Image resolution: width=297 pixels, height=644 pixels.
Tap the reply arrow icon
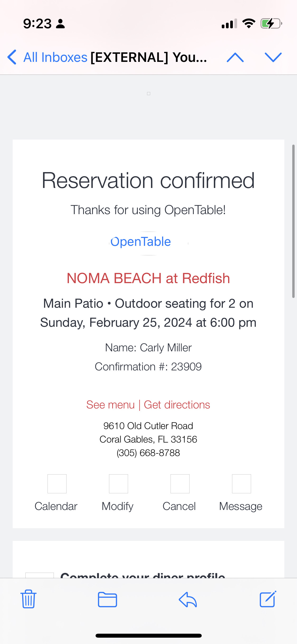[x=188, y=599]
